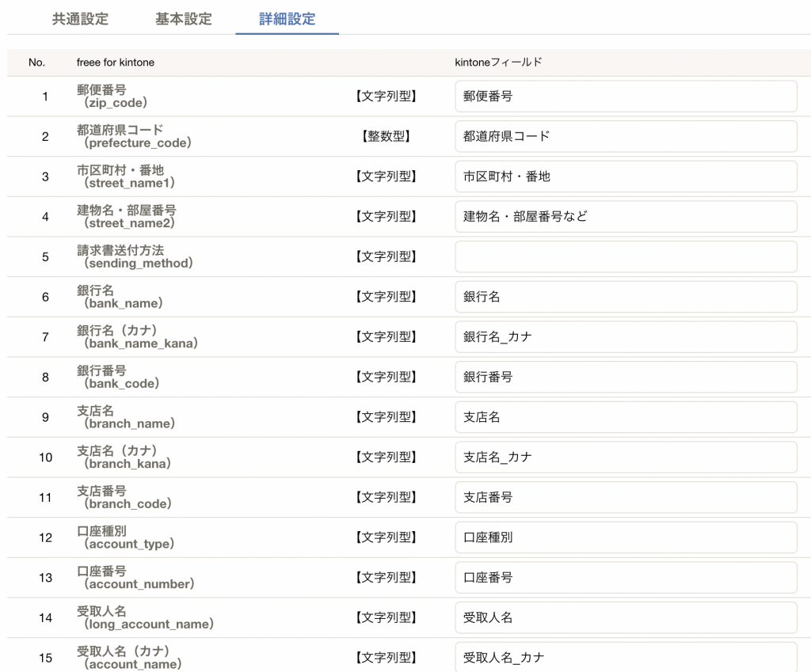Click the 郵便番号 (zip_code) label

112,96
